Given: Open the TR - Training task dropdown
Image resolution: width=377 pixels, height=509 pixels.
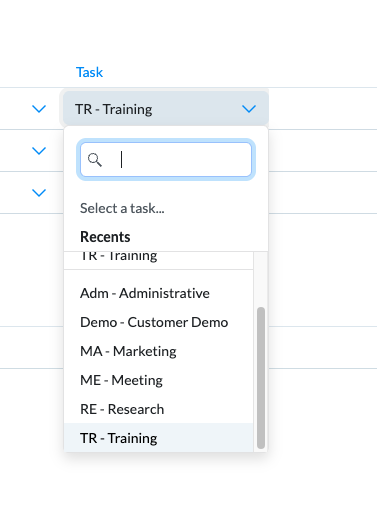Looking at the screenshot, I should pyautogui.click(x=166, y=109).
